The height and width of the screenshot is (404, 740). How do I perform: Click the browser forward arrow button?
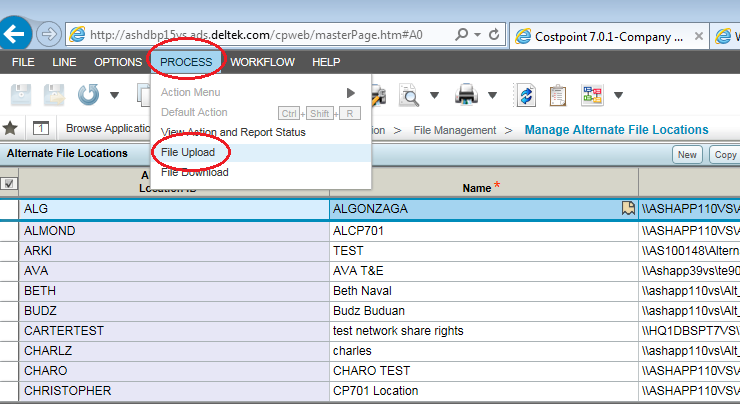49,34
